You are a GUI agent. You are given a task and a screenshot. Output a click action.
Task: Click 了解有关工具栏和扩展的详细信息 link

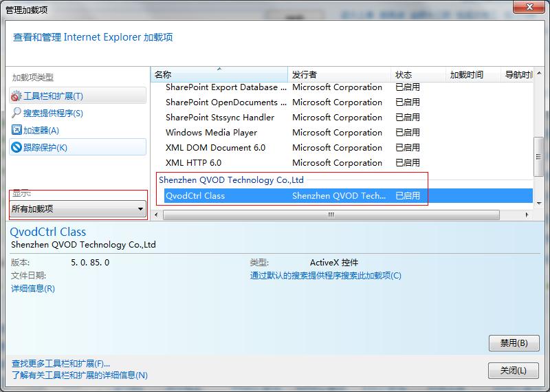pos(79,375)
